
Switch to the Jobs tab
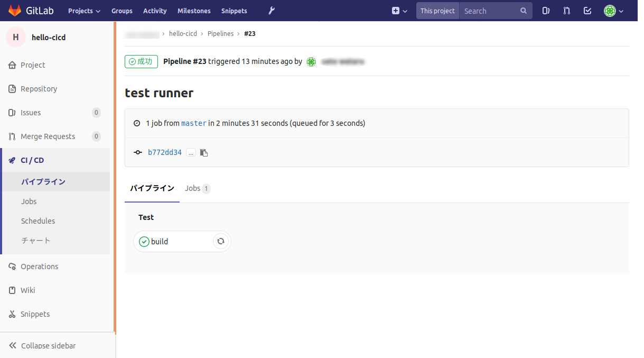point(193,188)
